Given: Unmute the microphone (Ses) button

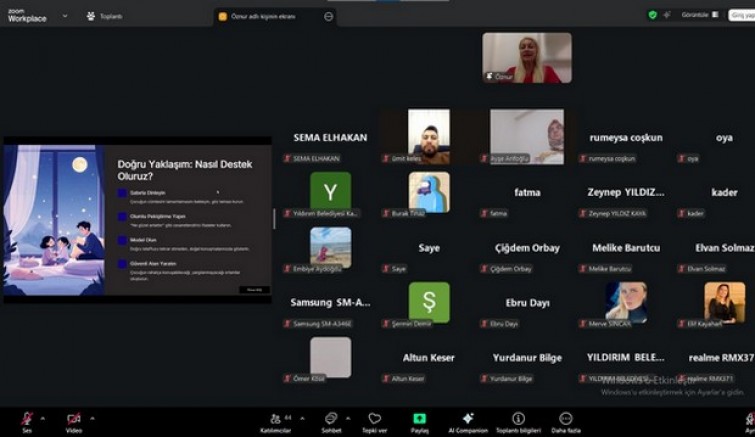Looking at the screenshot, I should (27, 419).
